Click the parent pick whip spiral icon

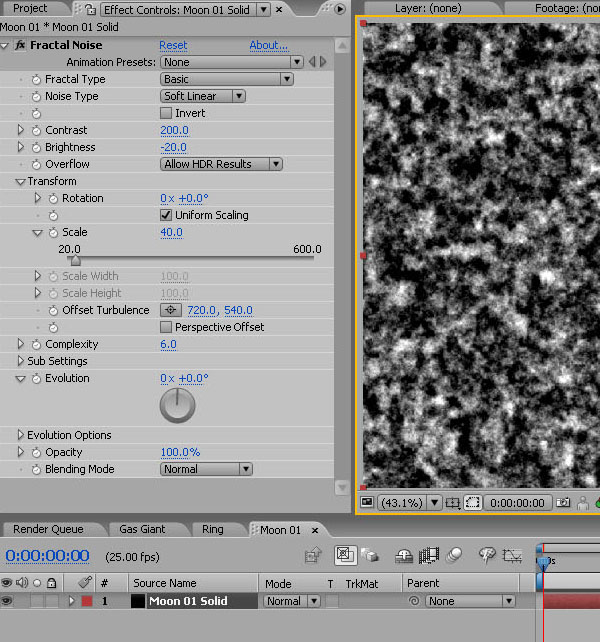(414, 602)
